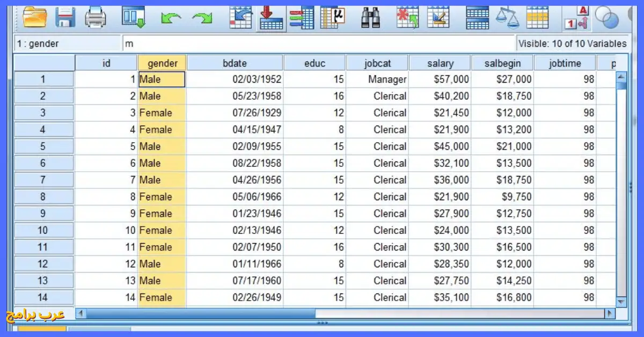Click the bdate cell '07/26/1929'
The width and height of the screenshot is (644, 337).
(235, 113)
